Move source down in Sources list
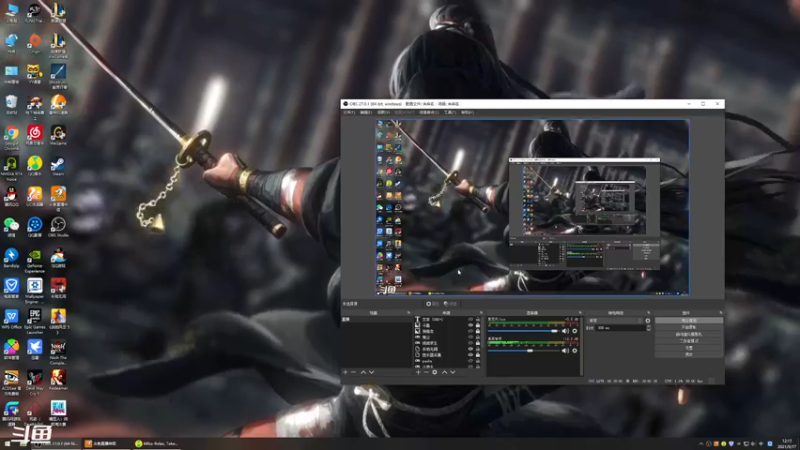The width and height of the screenshot is (800, 450). click(x=453, y=372)
